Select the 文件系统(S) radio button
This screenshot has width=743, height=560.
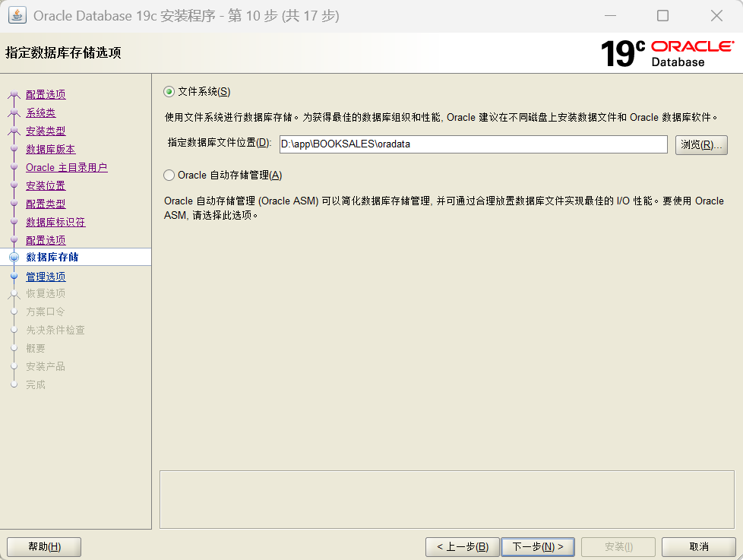tap(169, 91)
